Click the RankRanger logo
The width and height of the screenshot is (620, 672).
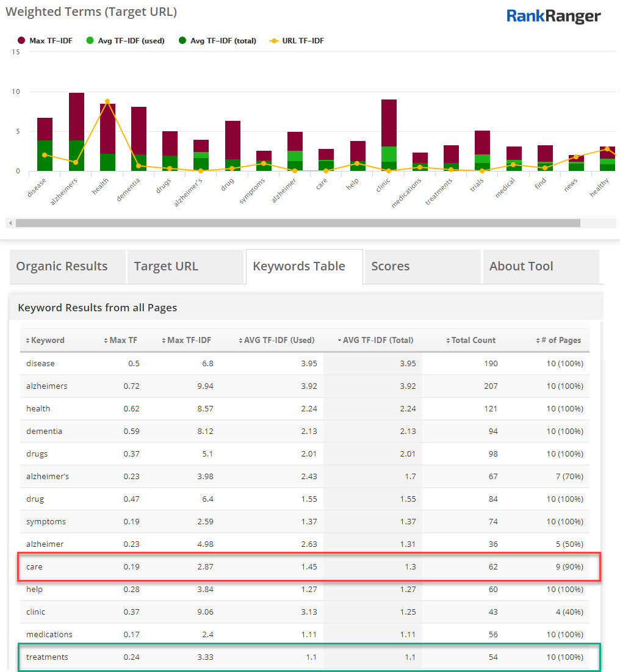point(553,16)
